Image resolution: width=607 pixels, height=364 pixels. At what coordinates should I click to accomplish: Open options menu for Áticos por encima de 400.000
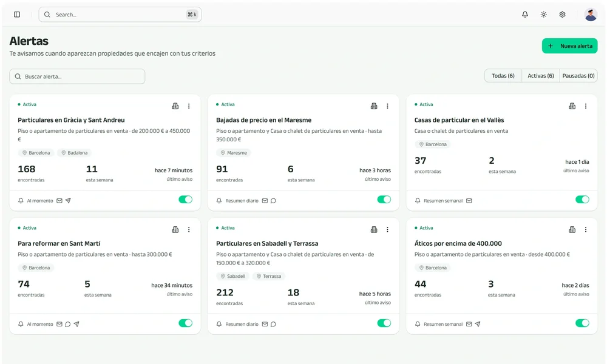pos(586,229)
